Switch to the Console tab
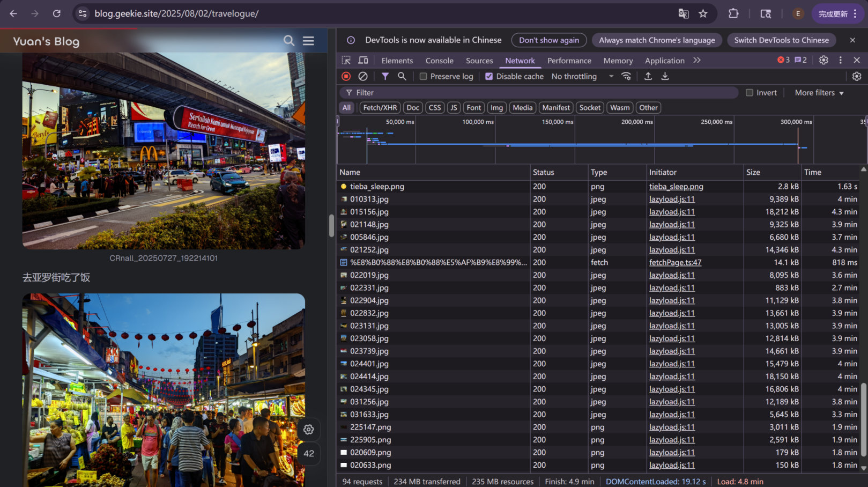The height and width of the screenshot is (487, 868). click(x=439, y=61)
